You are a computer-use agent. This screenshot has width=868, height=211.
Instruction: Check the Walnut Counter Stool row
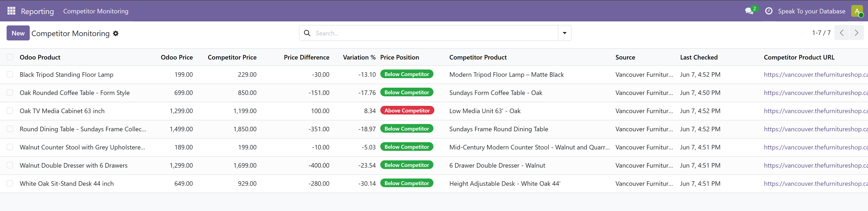pos(10,147)
